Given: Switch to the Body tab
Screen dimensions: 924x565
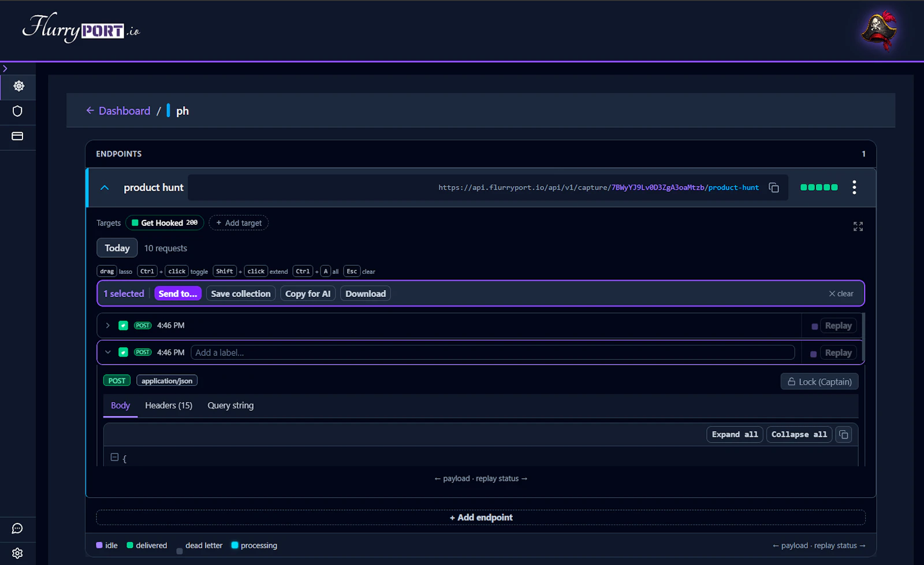Looking at the screenshot, I should click(120, 406).
